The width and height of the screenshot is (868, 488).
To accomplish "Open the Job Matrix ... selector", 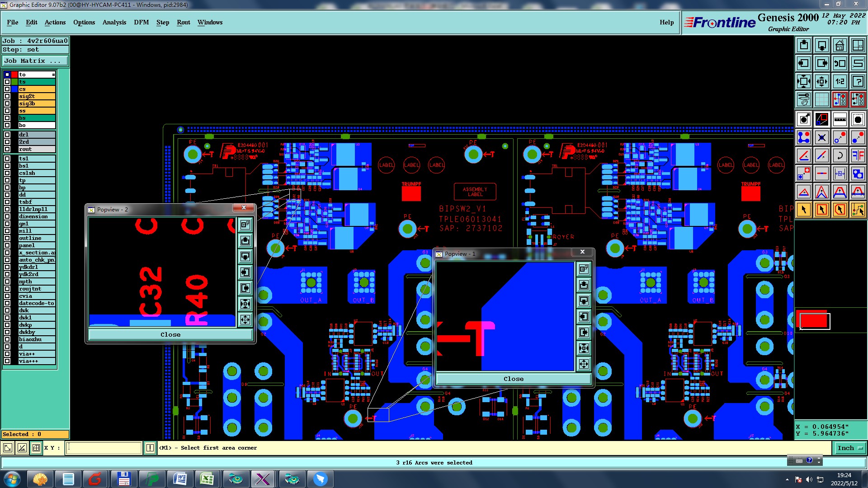I will pyautogui.click(x=35, y=61).
